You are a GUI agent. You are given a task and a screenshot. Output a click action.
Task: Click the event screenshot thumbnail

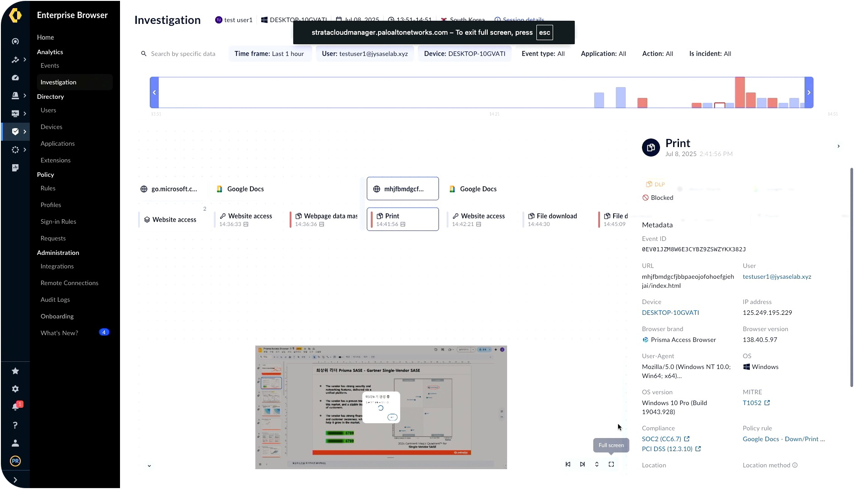[381, 407]
